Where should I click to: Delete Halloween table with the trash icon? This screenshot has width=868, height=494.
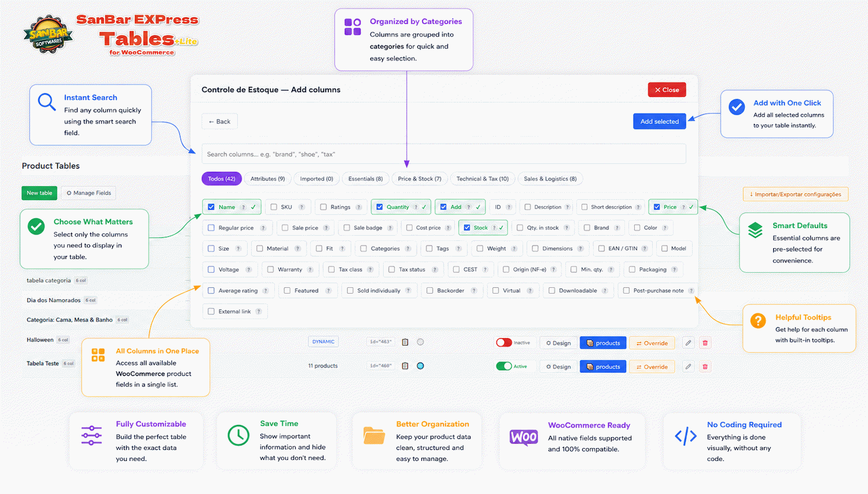click(705, 343)
